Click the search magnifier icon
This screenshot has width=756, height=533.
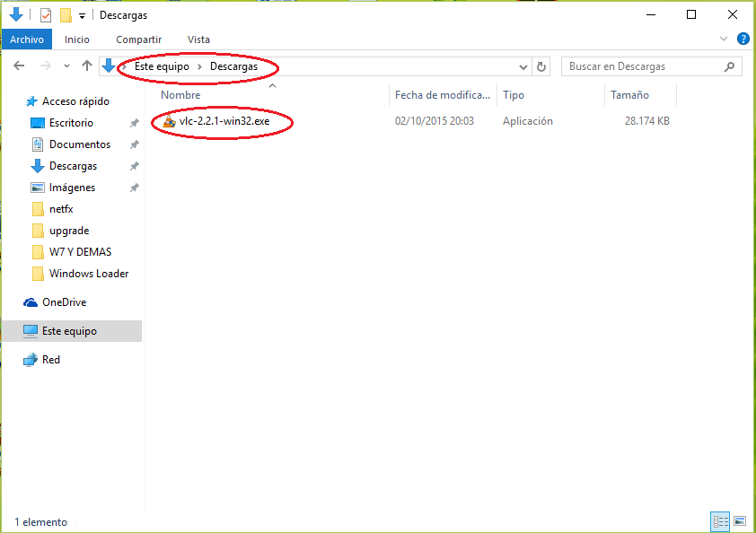point(729,66)
